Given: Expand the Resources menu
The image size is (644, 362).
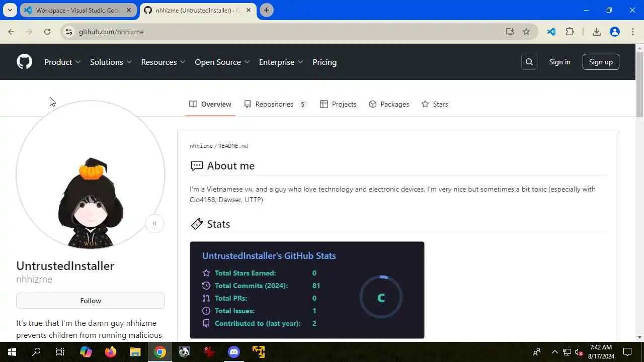Looking at the screenshot, I should pyautogui.click(x=163, y=62).
